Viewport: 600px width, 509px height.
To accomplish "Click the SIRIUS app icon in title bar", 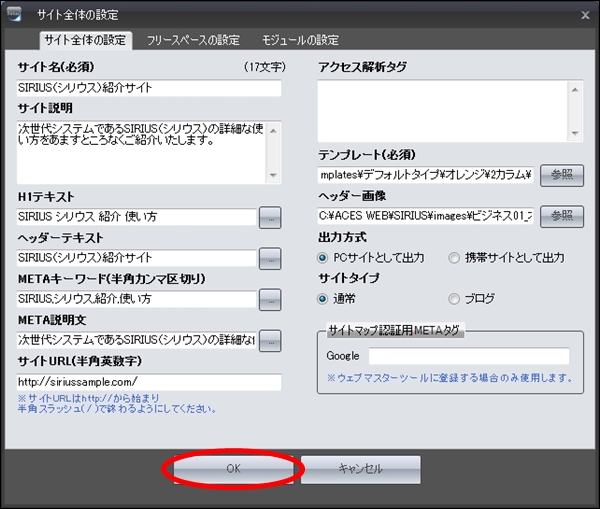I will tap(14, 14).
